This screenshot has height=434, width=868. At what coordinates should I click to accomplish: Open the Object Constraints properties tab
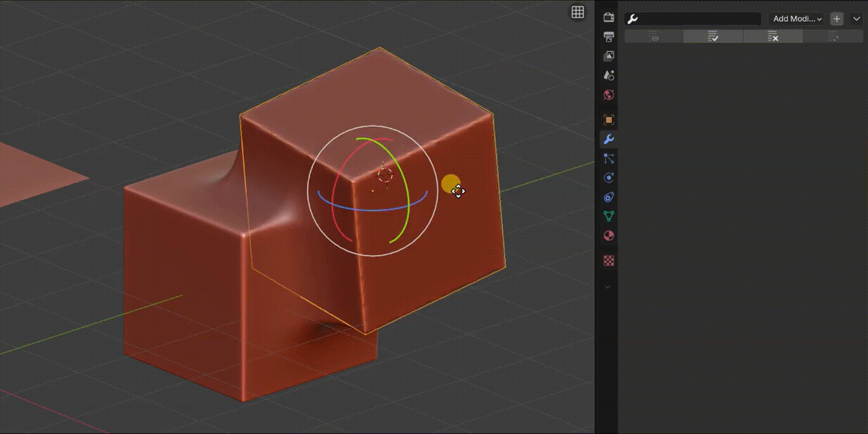(609, 197)
